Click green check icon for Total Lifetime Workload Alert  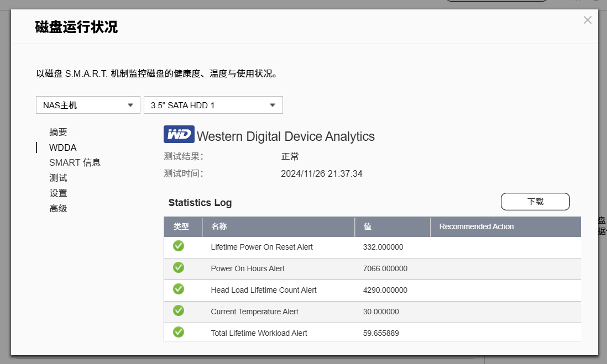[x=179, y=332]
